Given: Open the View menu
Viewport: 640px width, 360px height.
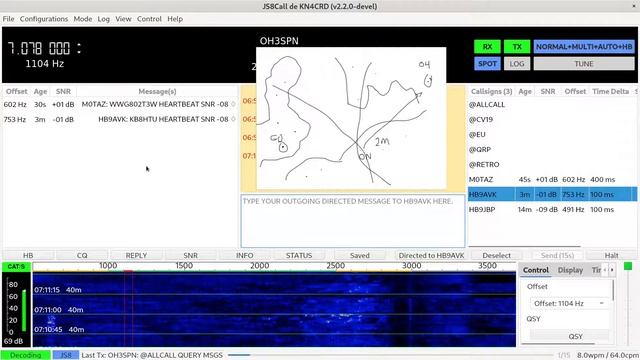Looking at the screenshot, I should click(x=123, y=19).
